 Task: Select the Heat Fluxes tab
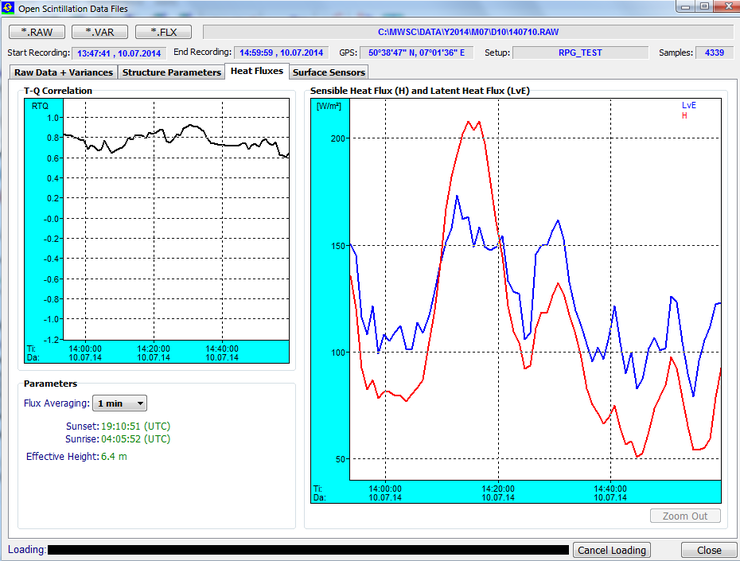point(257,71)
